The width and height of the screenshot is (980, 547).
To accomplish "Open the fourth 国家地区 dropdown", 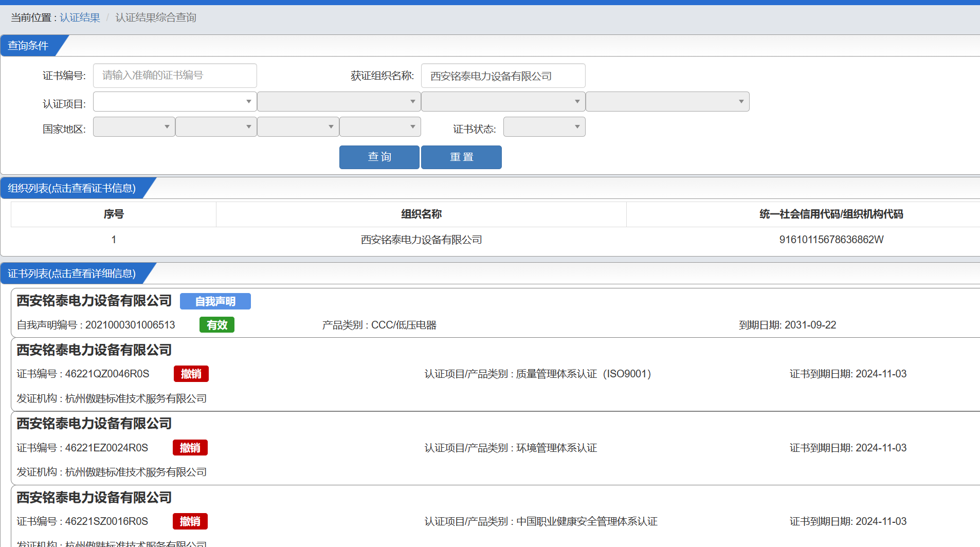I will point(380,127).
